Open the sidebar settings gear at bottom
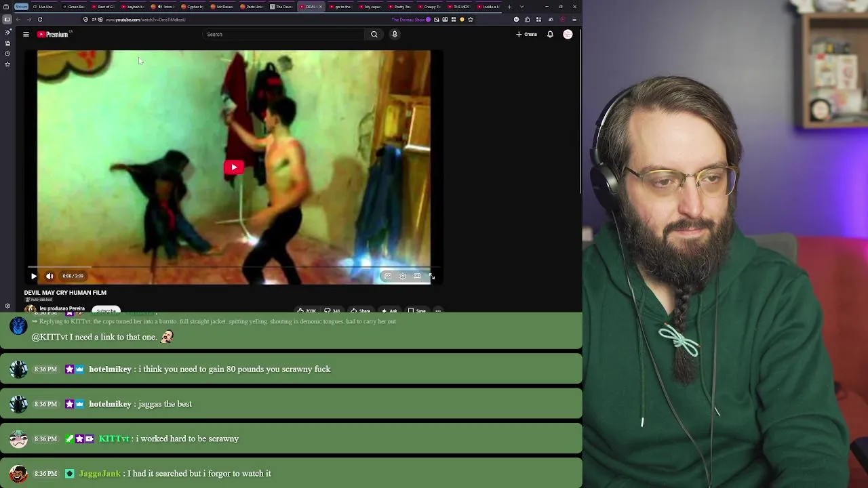The height and width of the screenshot is (488, 868). pyautogui.click(x=7, y=306)
